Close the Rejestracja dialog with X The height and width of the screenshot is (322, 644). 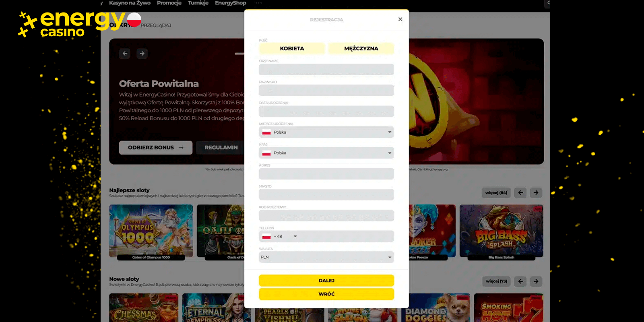coord(400,19)
